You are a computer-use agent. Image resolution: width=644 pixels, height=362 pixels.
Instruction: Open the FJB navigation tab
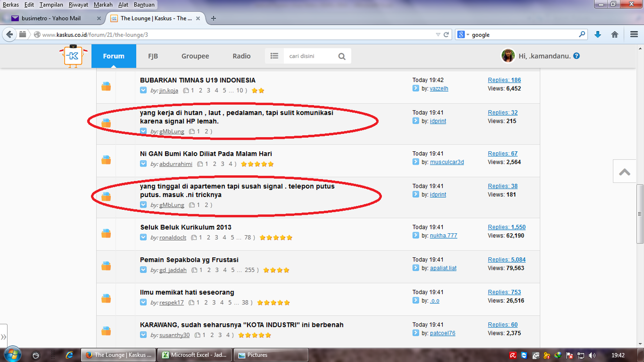pos(153,56)
